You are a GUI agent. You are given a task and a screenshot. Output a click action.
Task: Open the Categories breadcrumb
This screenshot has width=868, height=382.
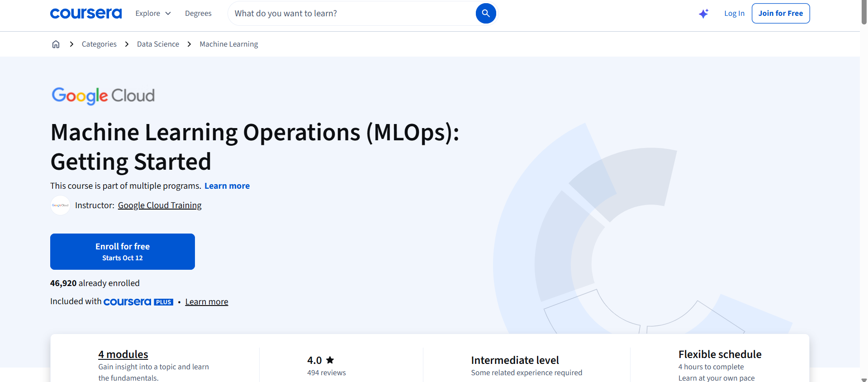tap(99, 44)
